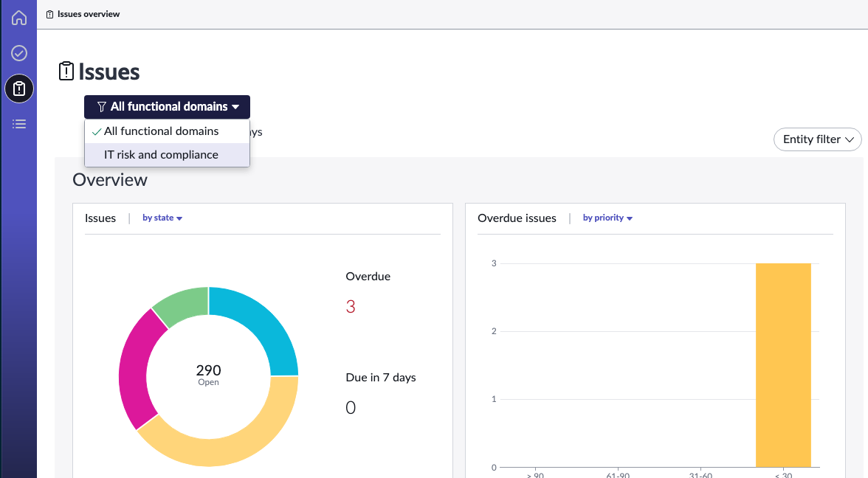Collapse the All functional domains dropdown

click(x=167, y=107)
